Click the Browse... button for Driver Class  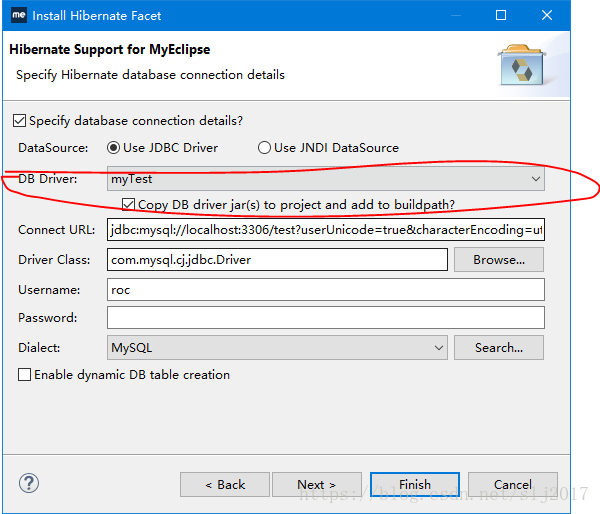click(499, 259)
